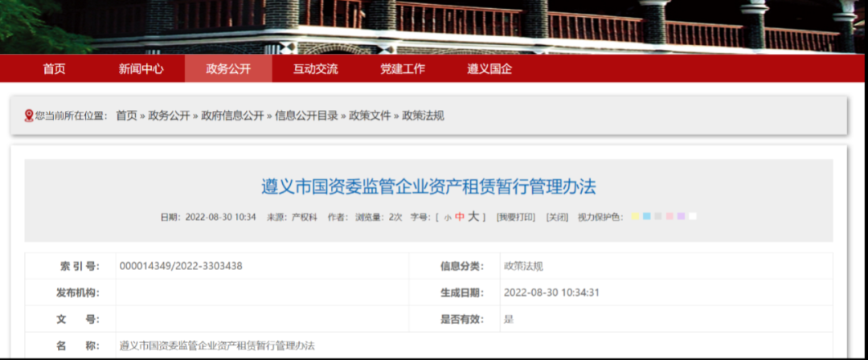Click the 我要打印 print link

(514, 217)
